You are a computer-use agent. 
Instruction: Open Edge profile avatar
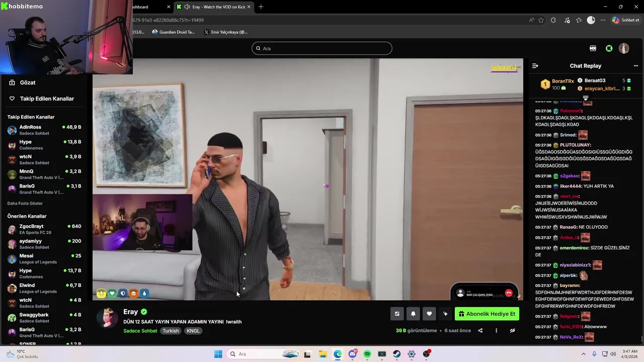(591, 20)
